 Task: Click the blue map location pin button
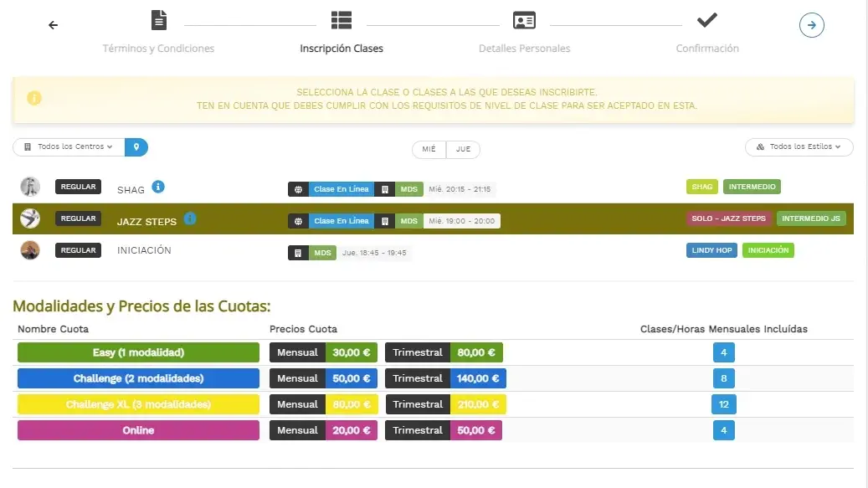pyautogui.click(x=136, y=147)
